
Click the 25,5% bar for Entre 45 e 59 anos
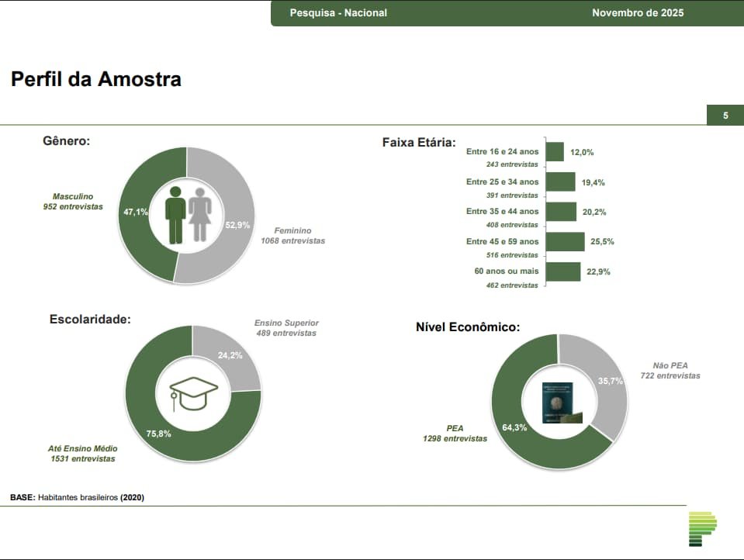565,241
